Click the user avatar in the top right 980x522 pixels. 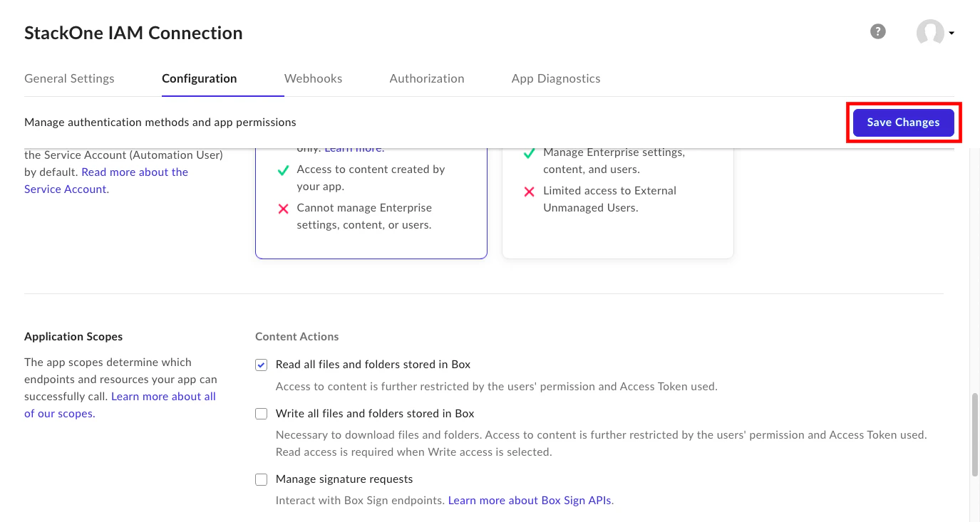point(930,32)
